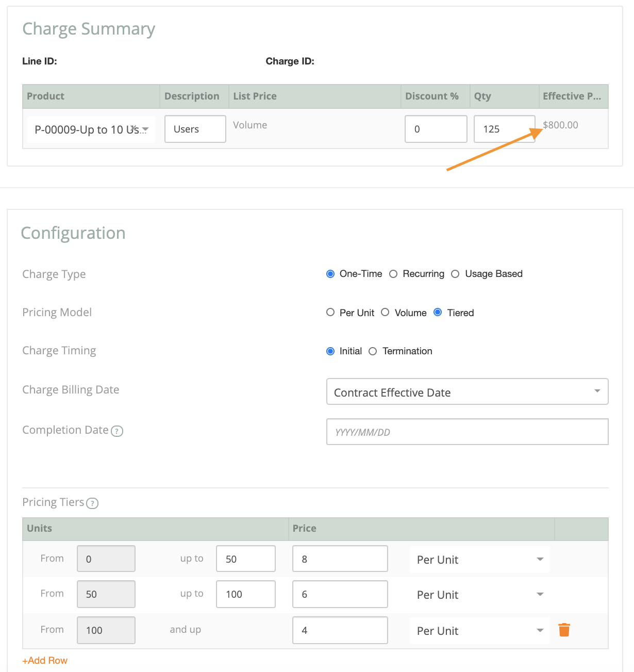Viewport: 634px width, 672px height.
Task: Open the Product dropdown showing P-00009
Action: pos(91,129)
